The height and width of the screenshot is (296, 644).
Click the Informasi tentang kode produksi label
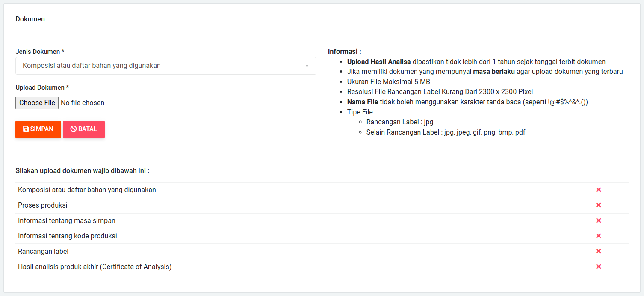68,236
